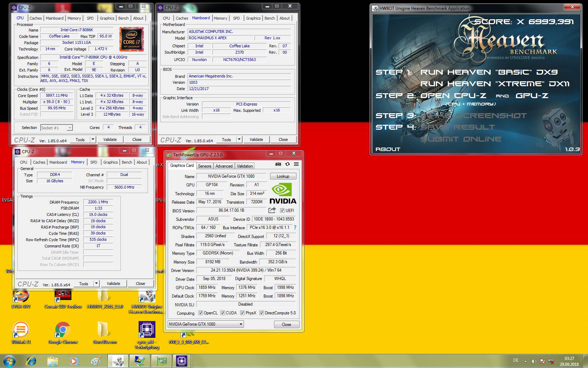
Task: Toggle the PhysX checkbox in GPU-Z
Action: (242, 313)
